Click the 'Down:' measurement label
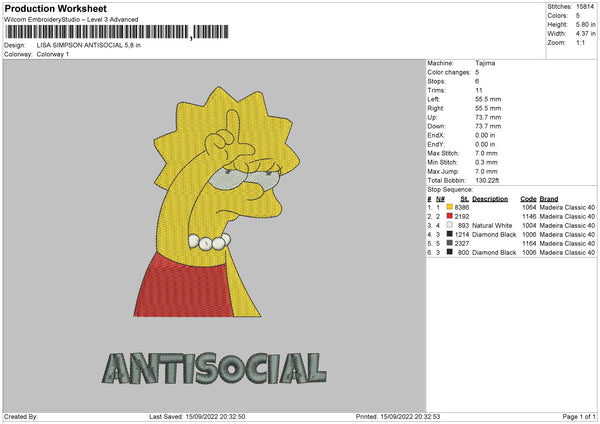This screenshot has height=424, width=600. coord(437,126)
